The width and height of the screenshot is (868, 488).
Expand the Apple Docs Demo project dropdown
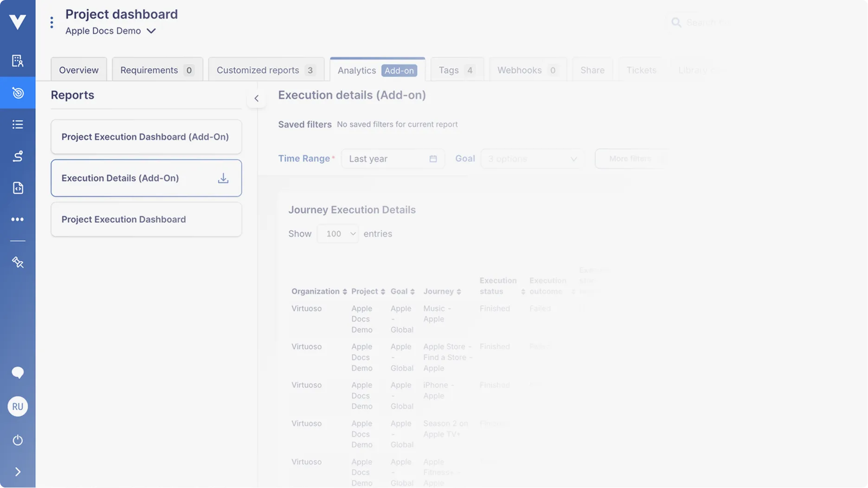tap(110, 31)
